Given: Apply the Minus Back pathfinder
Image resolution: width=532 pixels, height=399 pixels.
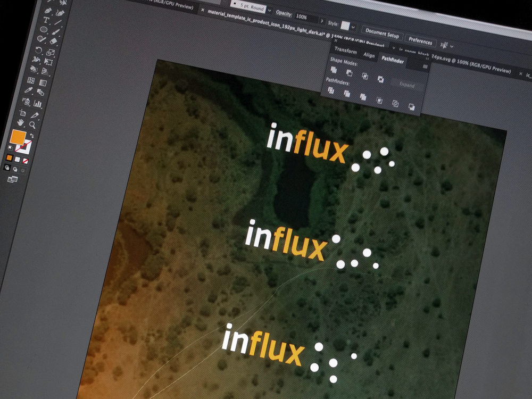Looking at the screenshot, I should click(412, 107).
